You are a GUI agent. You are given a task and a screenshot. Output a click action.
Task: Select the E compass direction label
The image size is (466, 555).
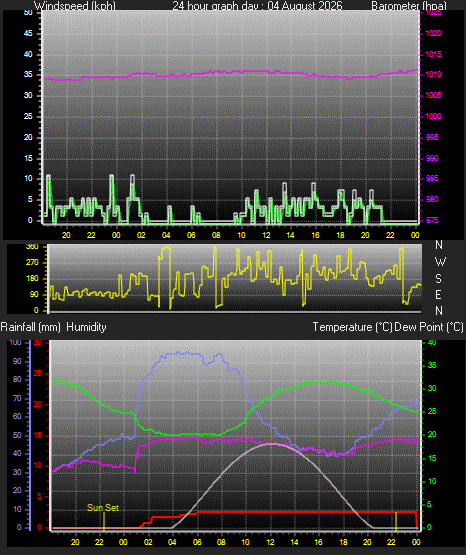[438, 294]
